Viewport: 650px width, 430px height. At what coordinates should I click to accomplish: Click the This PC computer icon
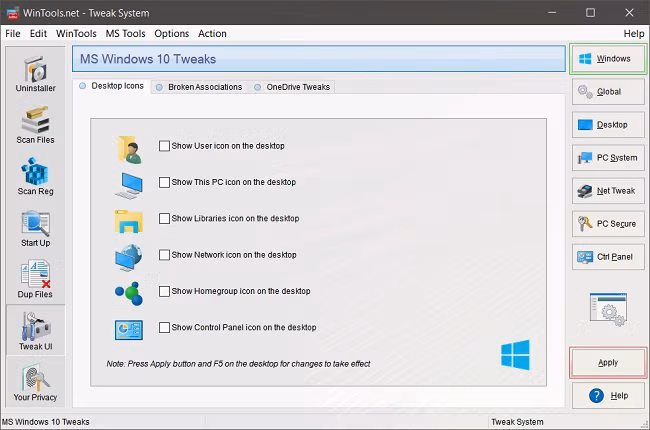click(129, 185)
